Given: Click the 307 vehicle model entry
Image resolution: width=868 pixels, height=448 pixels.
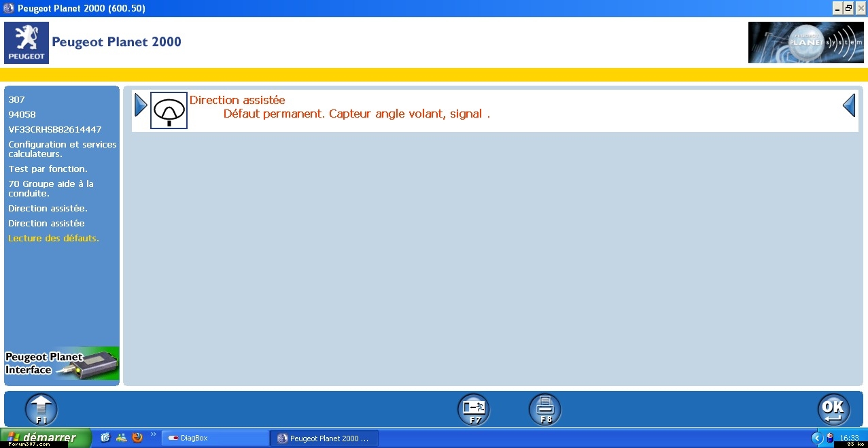Looking at the screenshot, I should [x=17, y=99].
